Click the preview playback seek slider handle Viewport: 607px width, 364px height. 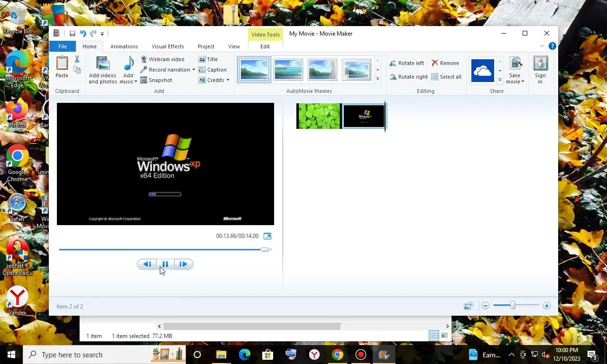(265, 249)
